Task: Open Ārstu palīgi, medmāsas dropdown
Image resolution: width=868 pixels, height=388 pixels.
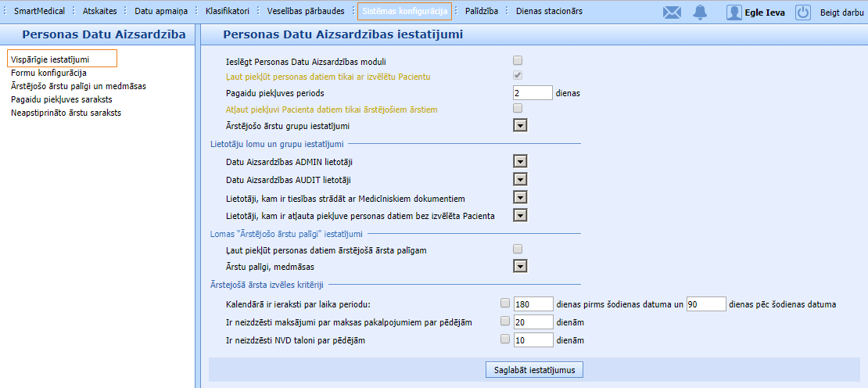Action: tap(520, 267)
